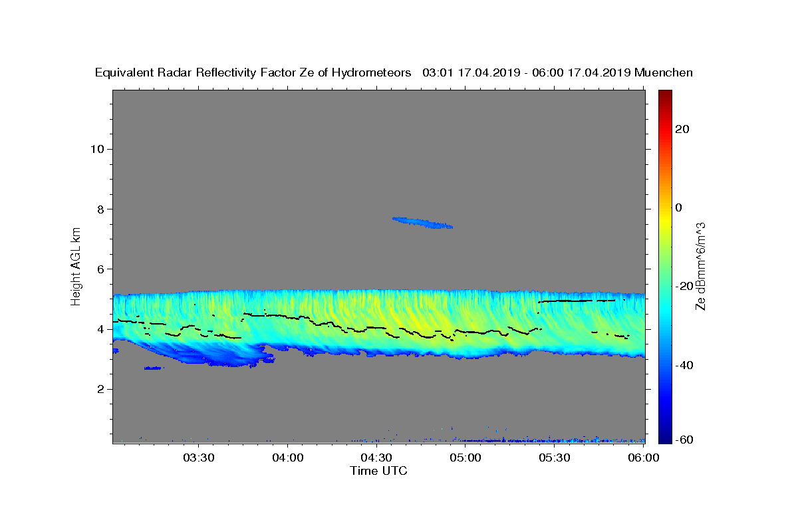Click the date range text '03:01 17.04.2019 - 06:00 17.04.2019 Muenchen'
The image size is (798, 532).
click(558, 73)
